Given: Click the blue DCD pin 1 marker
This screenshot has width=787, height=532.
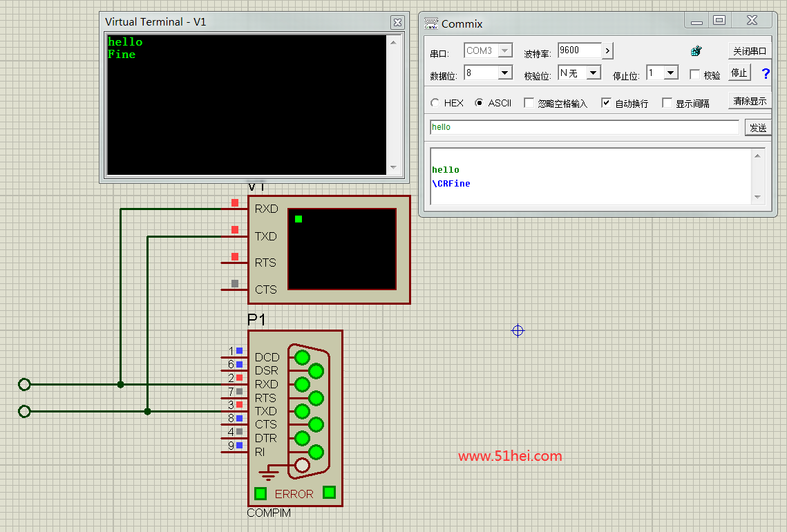Looking at the screenshot, I should click(x=239, y=351).
